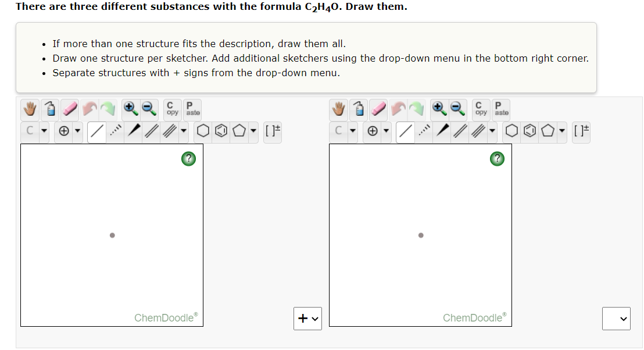Image resolution: width=644 pixels, height=350 pixels.
Task: Select the cyclohexane ring tool
Action: coord(203,131)
